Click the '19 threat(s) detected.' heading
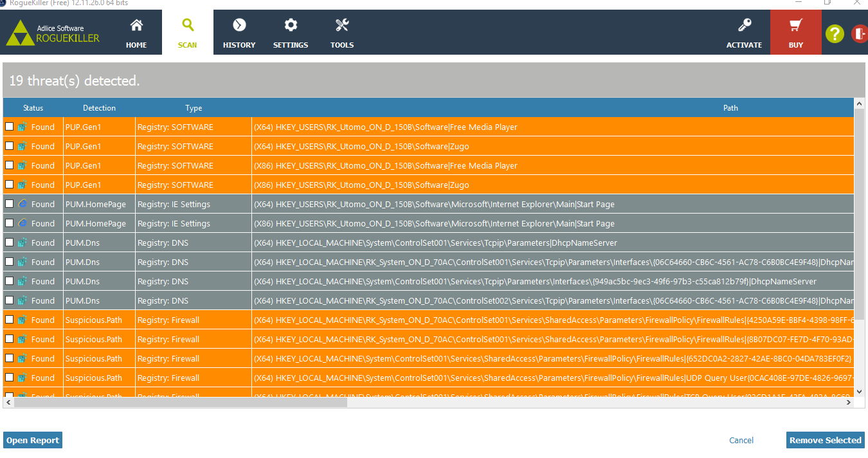 click(75, 81)
